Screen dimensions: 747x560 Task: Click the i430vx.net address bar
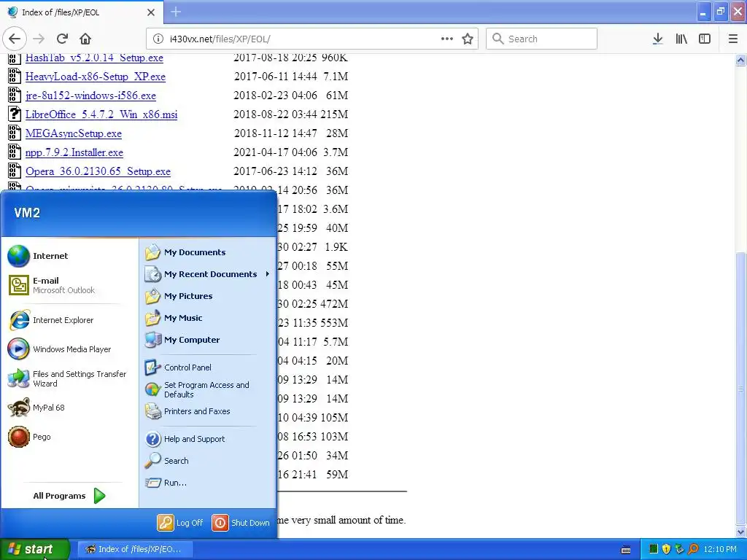pyautogui.click(x=312, y=39)
